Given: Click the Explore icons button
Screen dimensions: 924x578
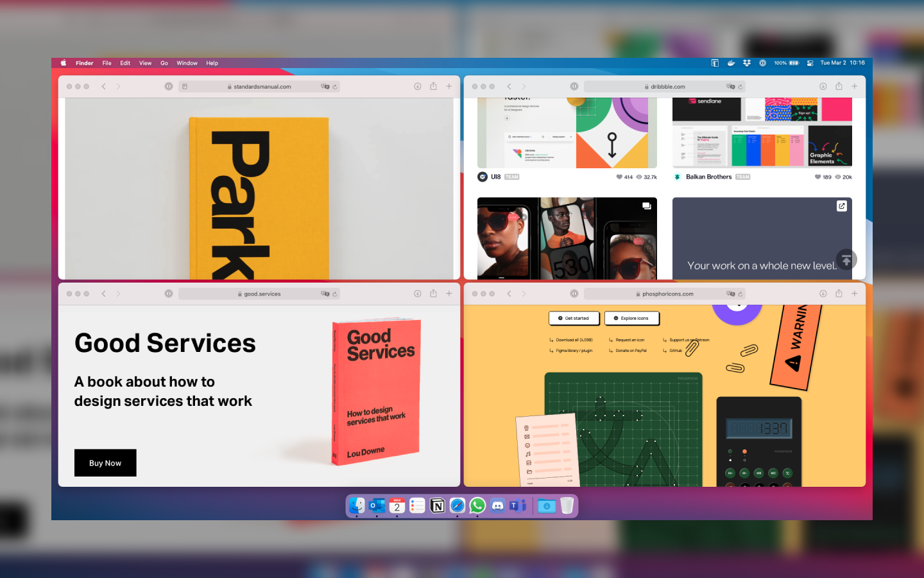Looking at the screenshot, I should click(x=631, y=318).
